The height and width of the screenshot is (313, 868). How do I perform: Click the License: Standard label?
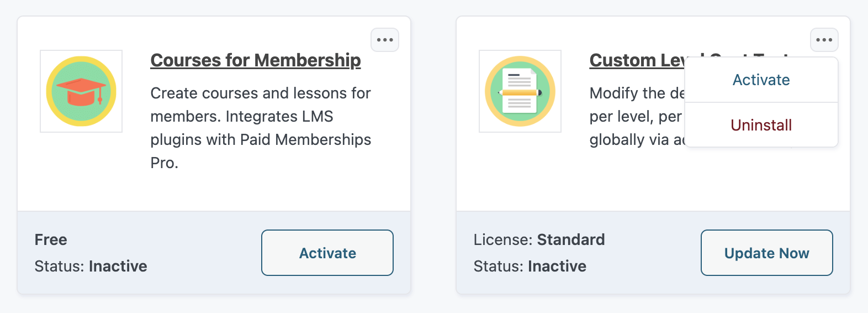click(x=539, y=240)
